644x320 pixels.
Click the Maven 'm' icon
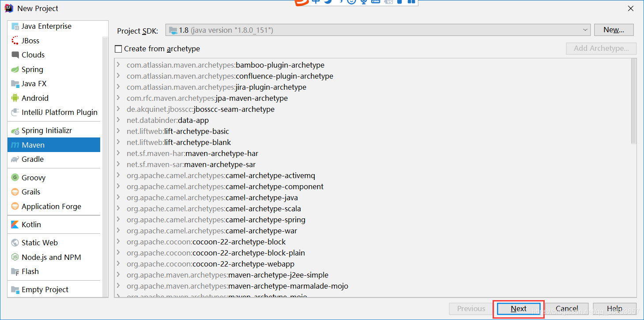[x=15, y=145]
